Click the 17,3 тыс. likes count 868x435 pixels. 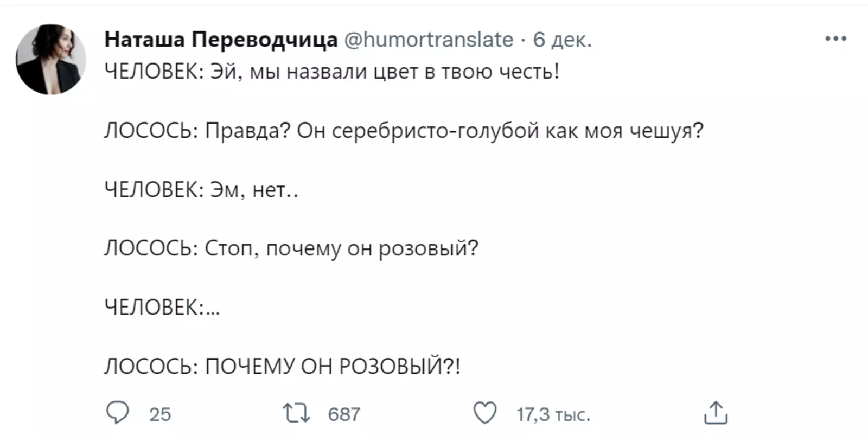tap(553, 414)
